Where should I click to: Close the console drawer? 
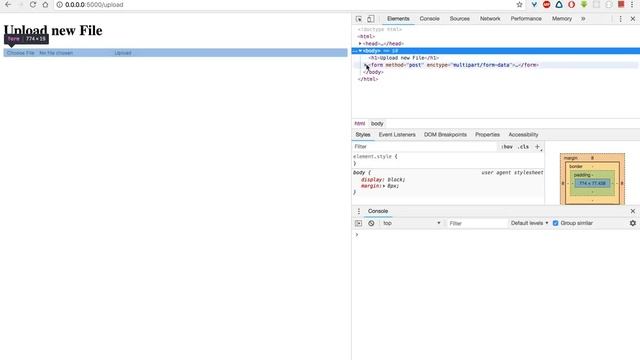(633, 211)
